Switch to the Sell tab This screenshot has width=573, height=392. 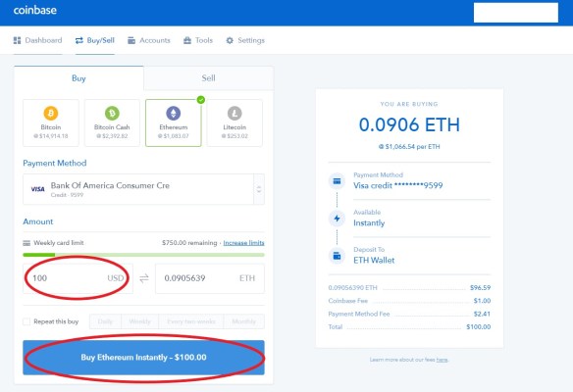208,78
